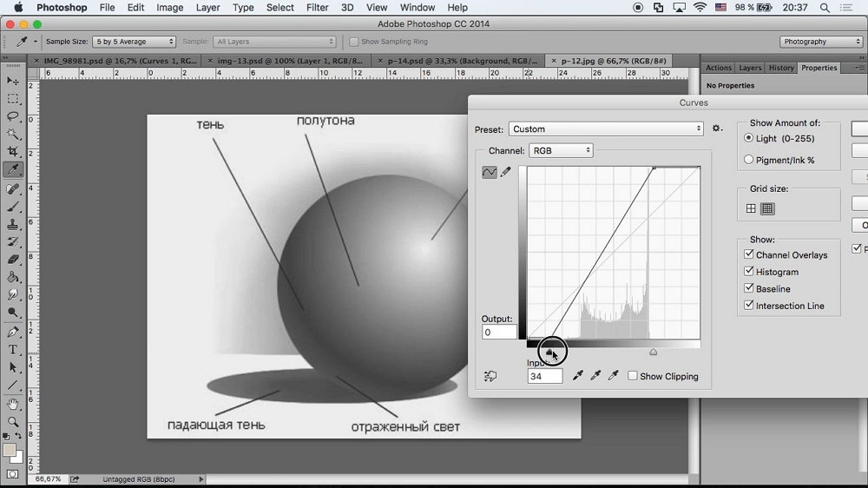Open the Preset dropdown set to Custom
The width and height of the screenshot is (868, 488).
pyautogui.click(x=606, y=129)
